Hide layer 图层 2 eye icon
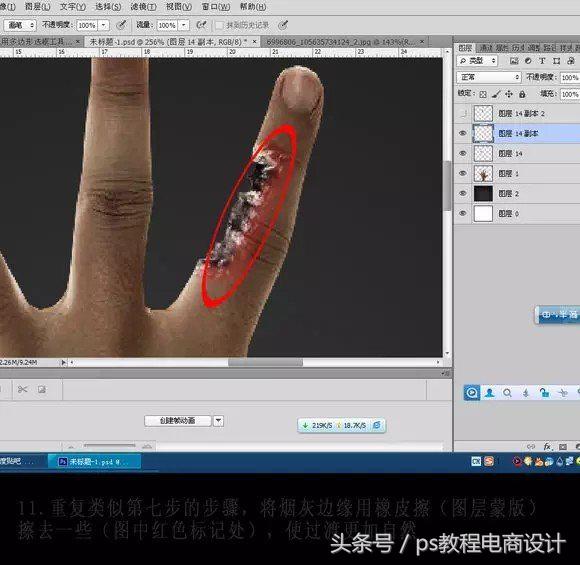 (463, 193)
